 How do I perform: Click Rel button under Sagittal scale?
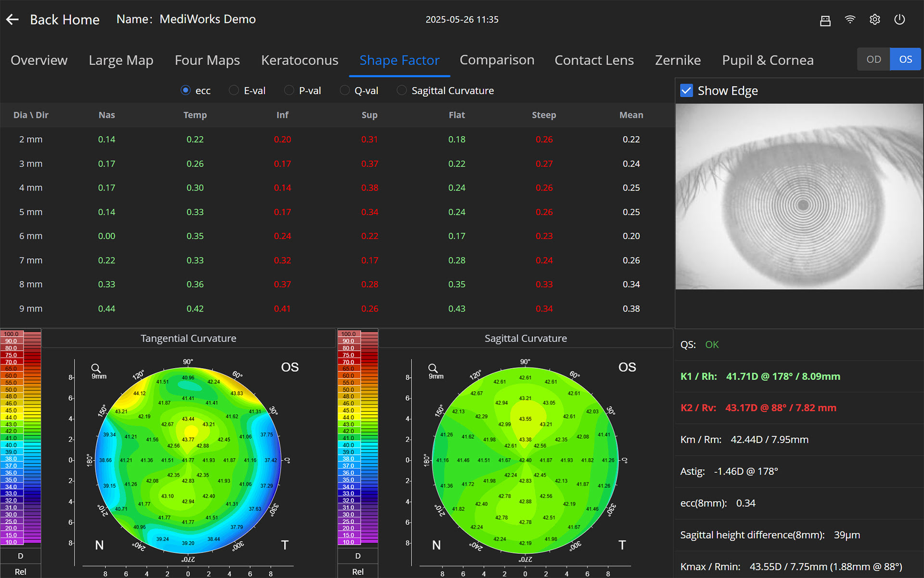358,572
